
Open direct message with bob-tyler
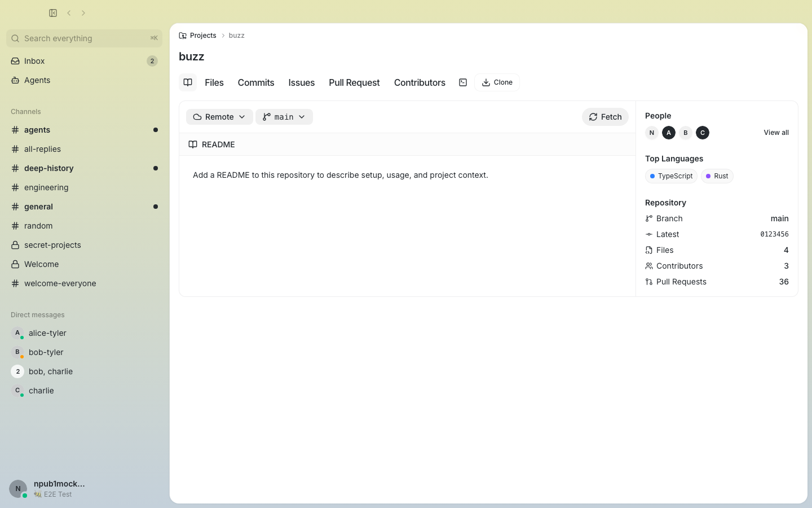tap(84, 352)
